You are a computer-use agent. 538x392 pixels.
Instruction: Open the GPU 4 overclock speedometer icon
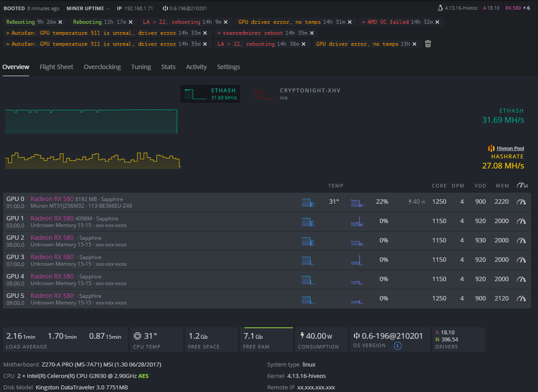(x=521, y=279)
